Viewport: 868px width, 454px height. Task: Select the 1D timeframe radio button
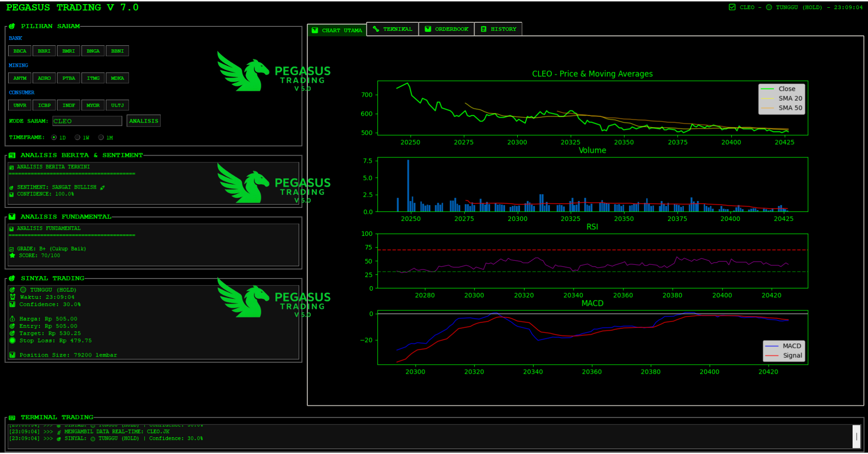(x=54, y=137)
